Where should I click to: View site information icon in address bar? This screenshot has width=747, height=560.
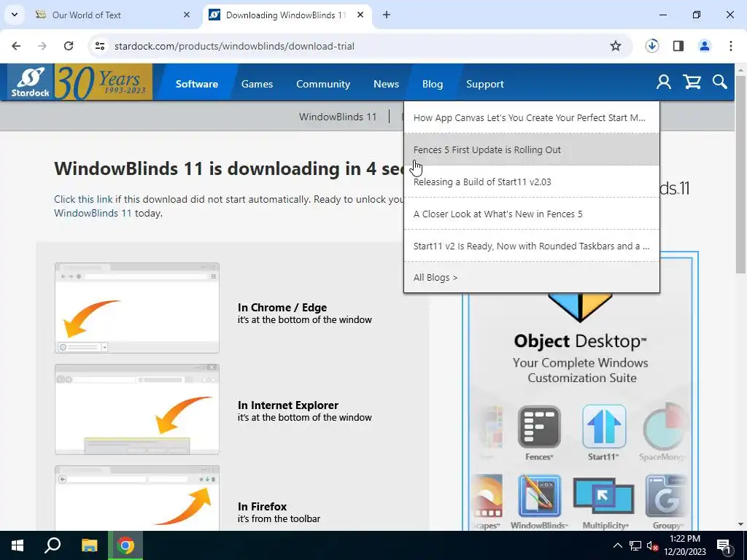point(99,46)
